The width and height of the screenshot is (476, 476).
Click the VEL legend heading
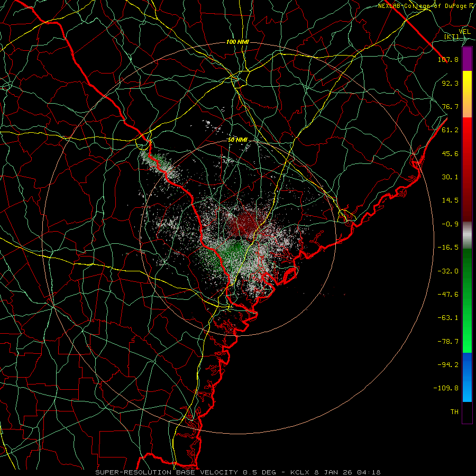point(464,32)
